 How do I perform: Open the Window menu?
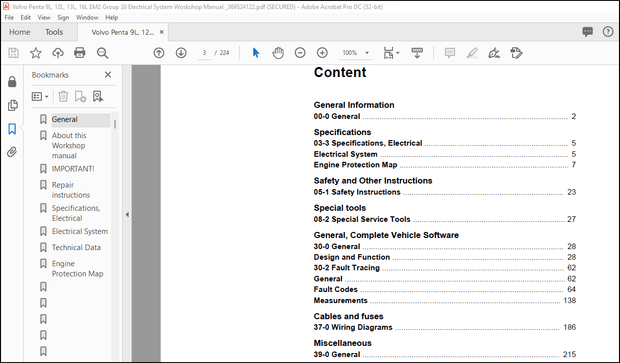point(87,17)
